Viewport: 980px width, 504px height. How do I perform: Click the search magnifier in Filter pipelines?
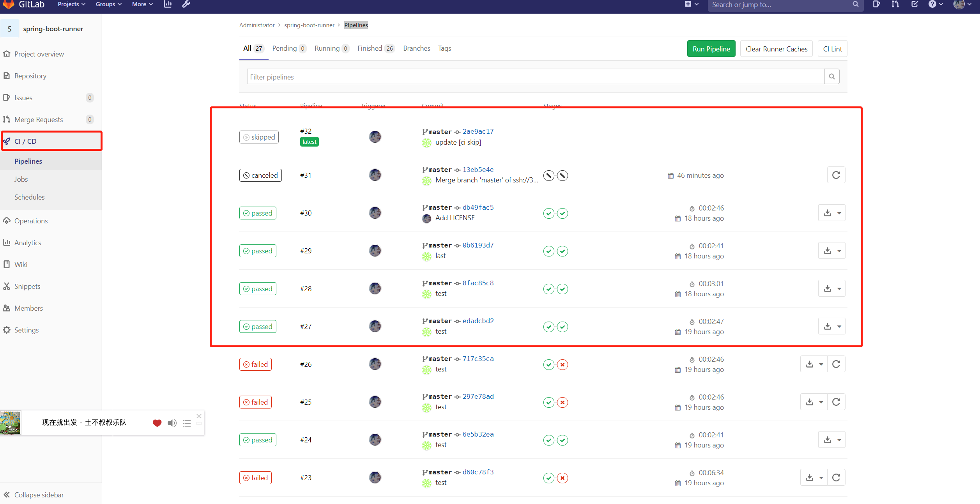tap(831, 76)
